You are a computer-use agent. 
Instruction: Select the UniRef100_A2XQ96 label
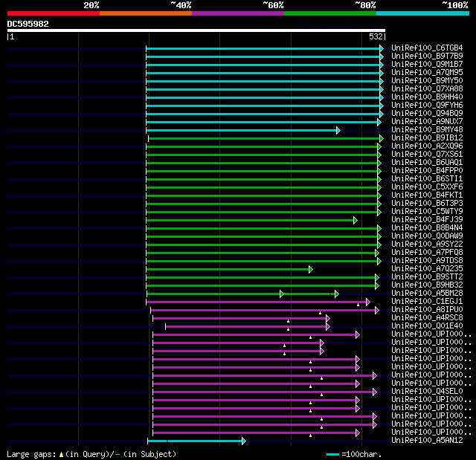point(427,146)
